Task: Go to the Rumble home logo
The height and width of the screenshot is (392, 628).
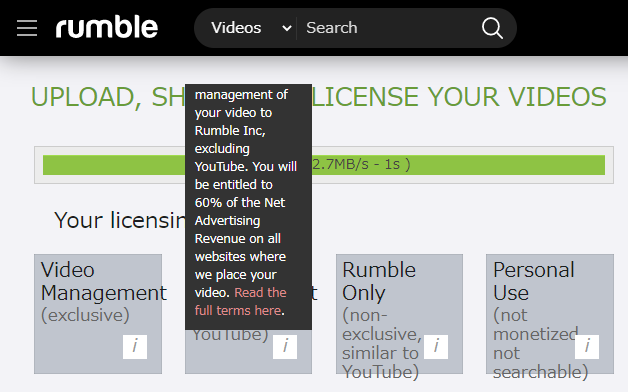Action: tap(107, 27)
